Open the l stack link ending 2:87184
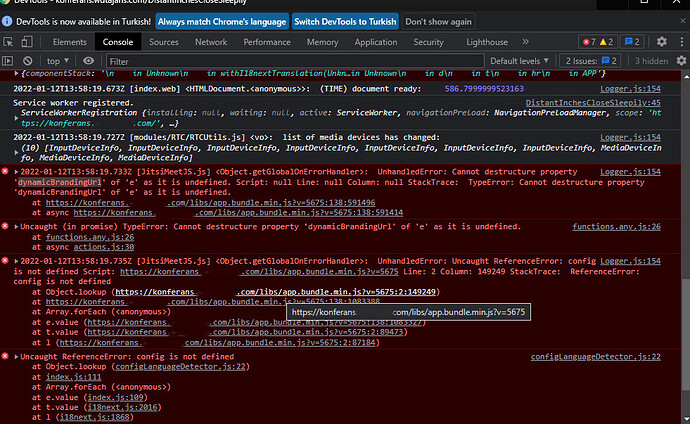Screen dimensions: 690x424 click(217, 343)
